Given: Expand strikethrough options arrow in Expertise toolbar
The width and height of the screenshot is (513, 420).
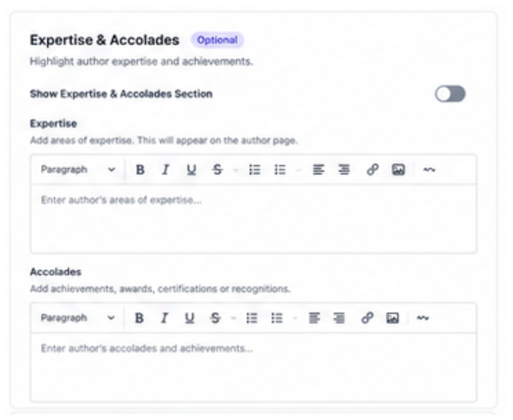Looking at the screenshot, I should tap(236, 170).
